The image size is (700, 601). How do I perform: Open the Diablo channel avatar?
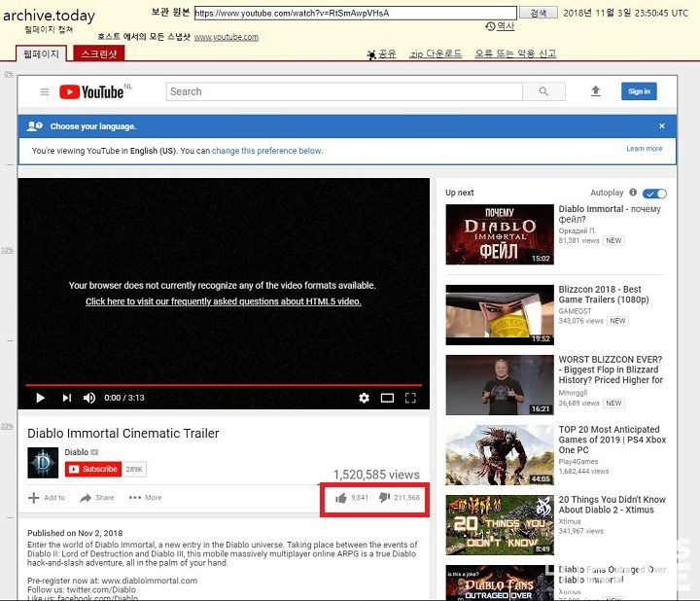[x=43, y=463]
